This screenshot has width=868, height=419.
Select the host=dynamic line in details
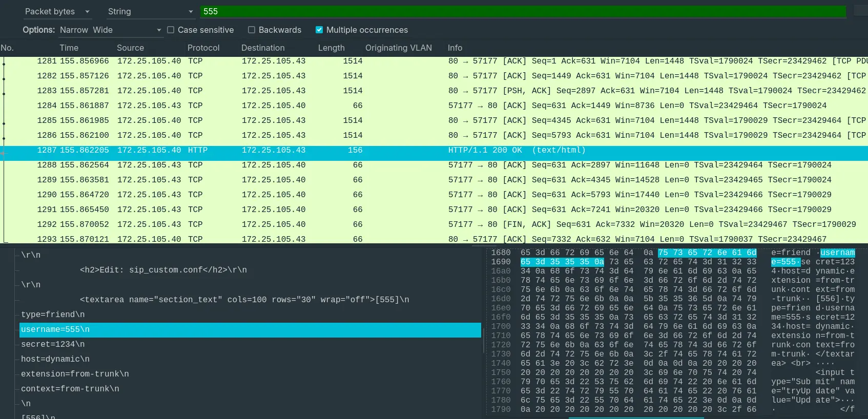[55, 359]
